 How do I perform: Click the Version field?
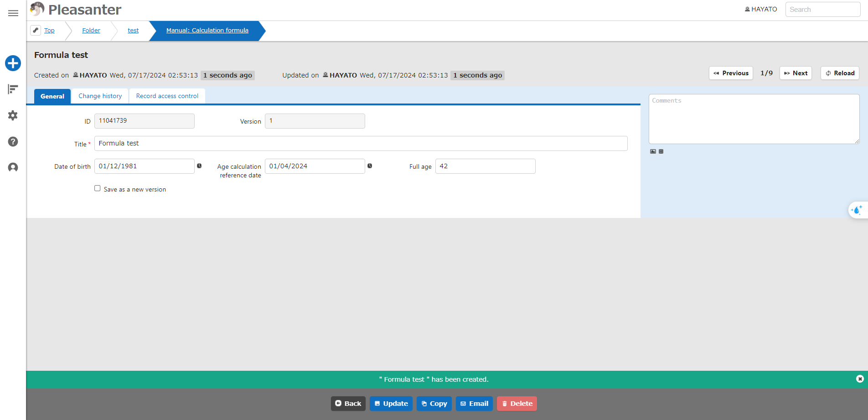[x=315, y=121]
